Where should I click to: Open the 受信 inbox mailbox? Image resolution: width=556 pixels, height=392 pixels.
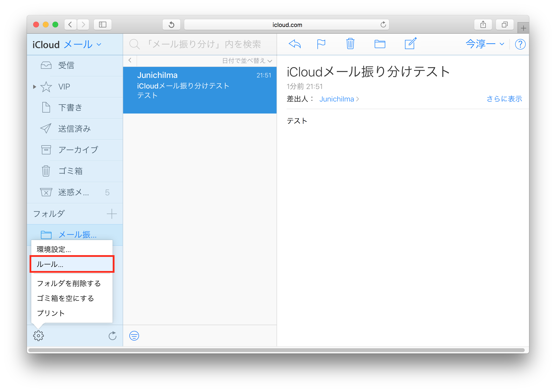pos(75,65)
